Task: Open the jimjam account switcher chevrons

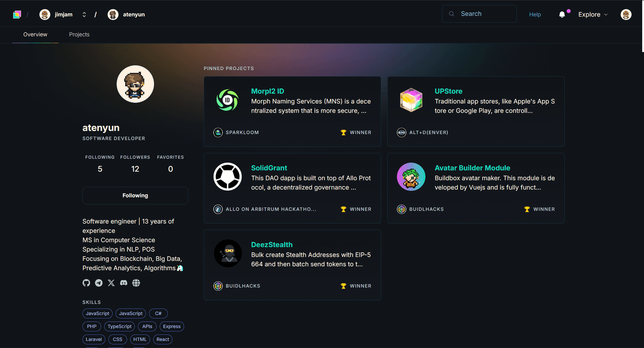Action: [x=84, y=15]
